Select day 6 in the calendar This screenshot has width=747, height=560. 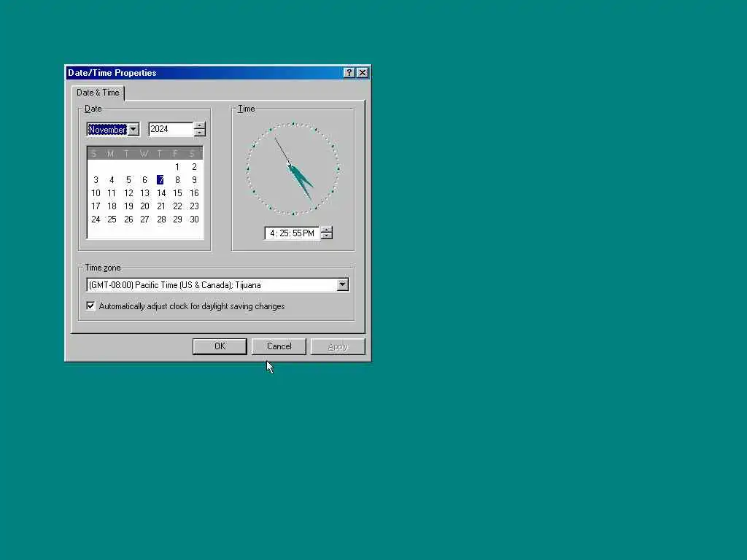[x=145, y=180]
